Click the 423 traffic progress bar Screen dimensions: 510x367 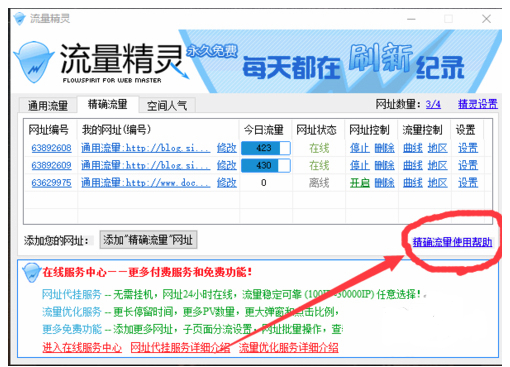click(x=266, y=148)
